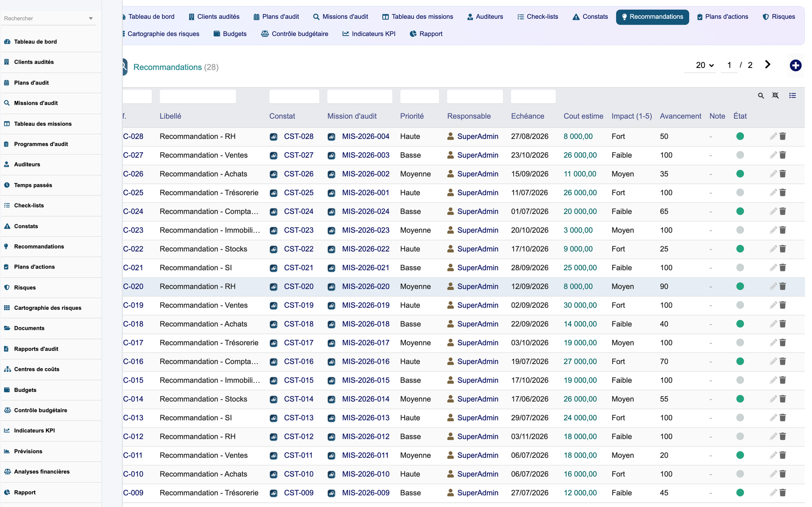Click the Constats warning triangle icon in sidebar
This screenshot has width=812, height=507.
(x=7, y=226)
